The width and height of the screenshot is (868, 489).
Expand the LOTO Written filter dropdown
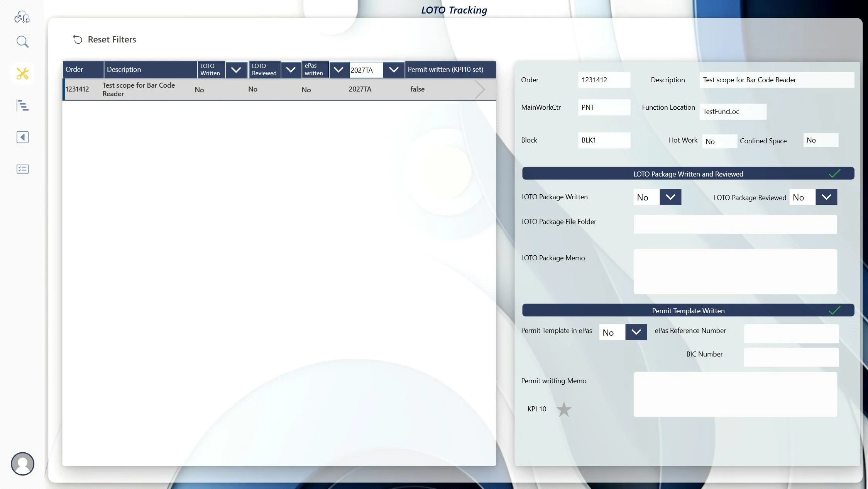pos(236,70)
